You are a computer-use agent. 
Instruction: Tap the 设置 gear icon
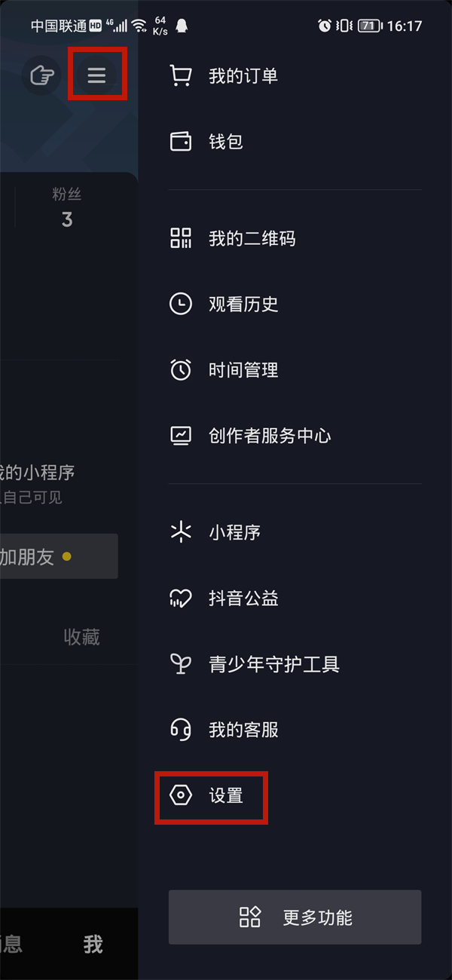tap(181, 795)
